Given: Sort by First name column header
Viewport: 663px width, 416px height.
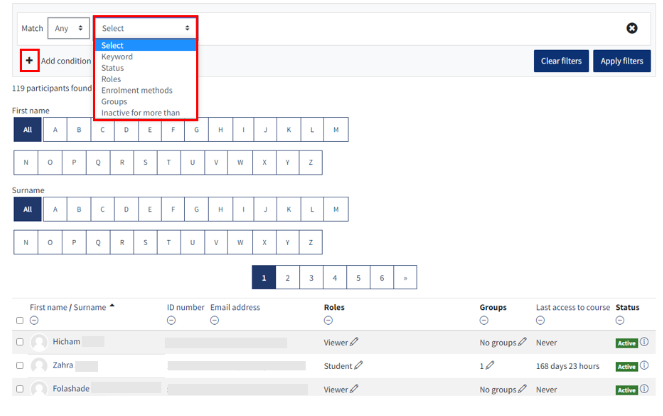Looking at the screenshot, I should pyautogui.click(x=48, y=307).
